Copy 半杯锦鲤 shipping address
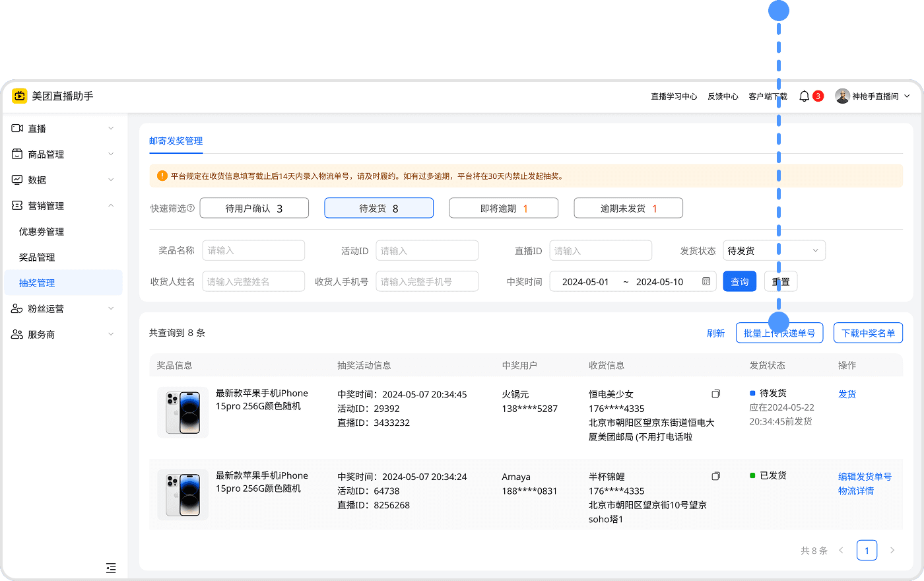 tap(715, 476)
